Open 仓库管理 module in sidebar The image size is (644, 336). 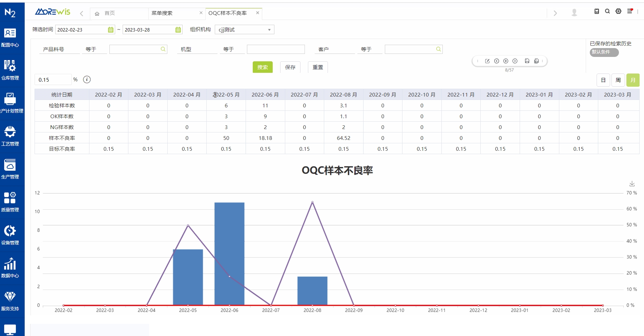click(x=10, y=70)
